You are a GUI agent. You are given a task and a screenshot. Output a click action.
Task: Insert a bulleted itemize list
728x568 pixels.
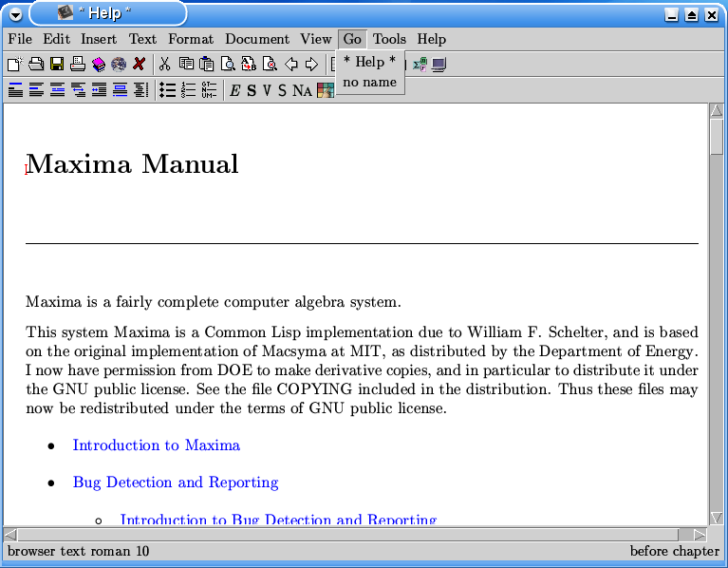[167, 89]
